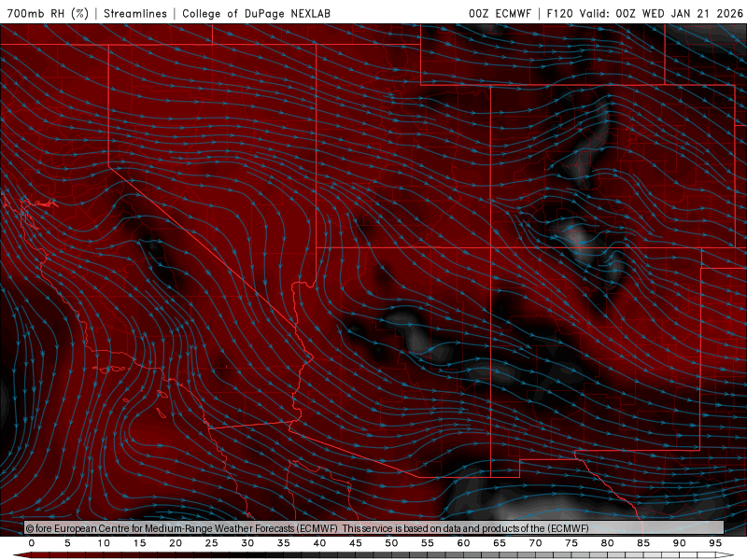The height and width of the screenshot is (560, 747).
Task: Click the "25" value on the scale
Action: [x=212, y=543]
